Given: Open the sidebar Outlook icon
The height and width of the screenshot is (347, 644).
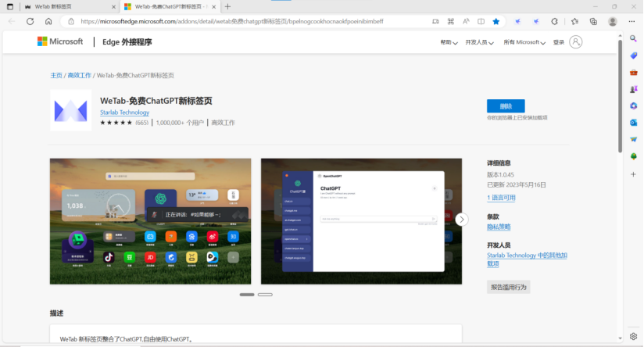Looking at the screenshot, I should pyautogui.click(x=633, y=123).
